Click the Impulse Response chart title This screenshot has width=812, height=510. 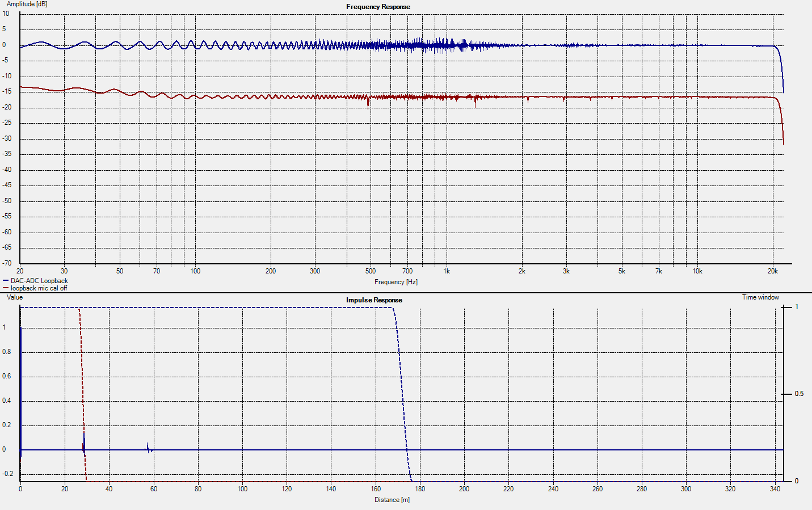click(x=374, y=300)
